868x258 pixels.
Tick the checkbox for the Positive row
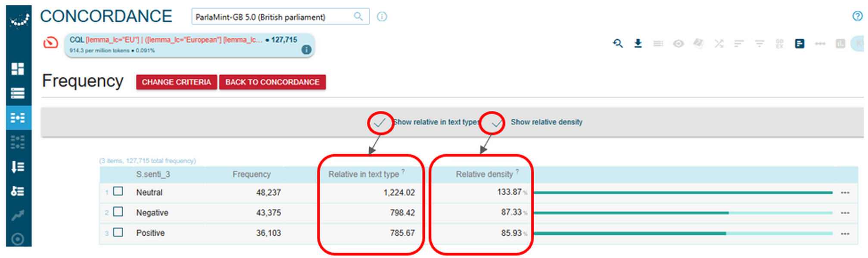tap(118, 232)
